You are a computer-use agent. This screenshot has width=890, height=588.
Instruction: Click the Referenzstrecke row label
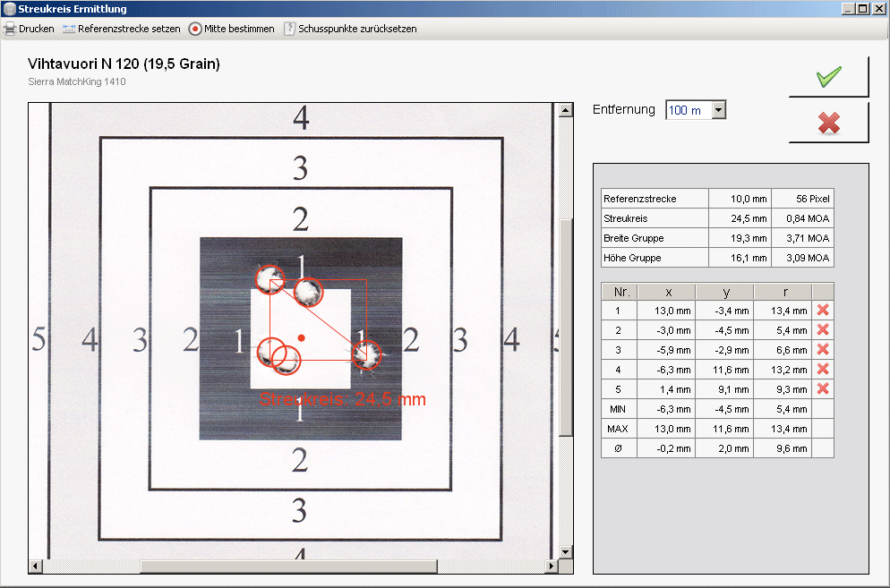click(639, 199)
